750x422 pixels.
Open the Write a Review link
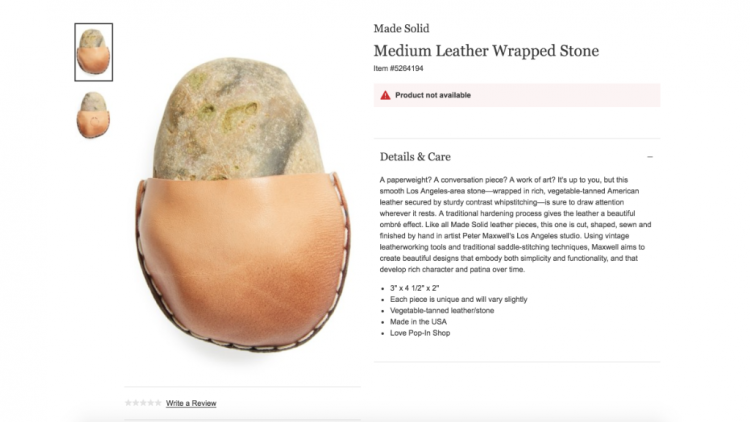pyautogui.click(x=191, y=403)
